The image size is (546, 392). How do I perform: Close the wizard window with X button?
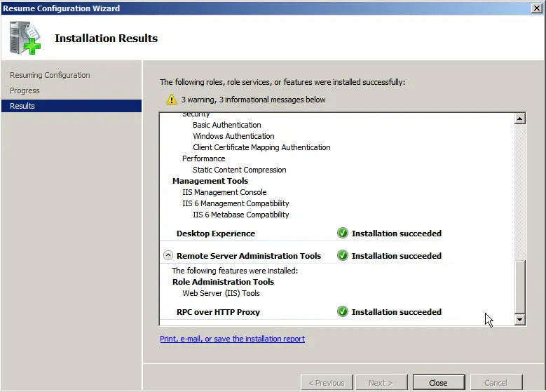536,8
